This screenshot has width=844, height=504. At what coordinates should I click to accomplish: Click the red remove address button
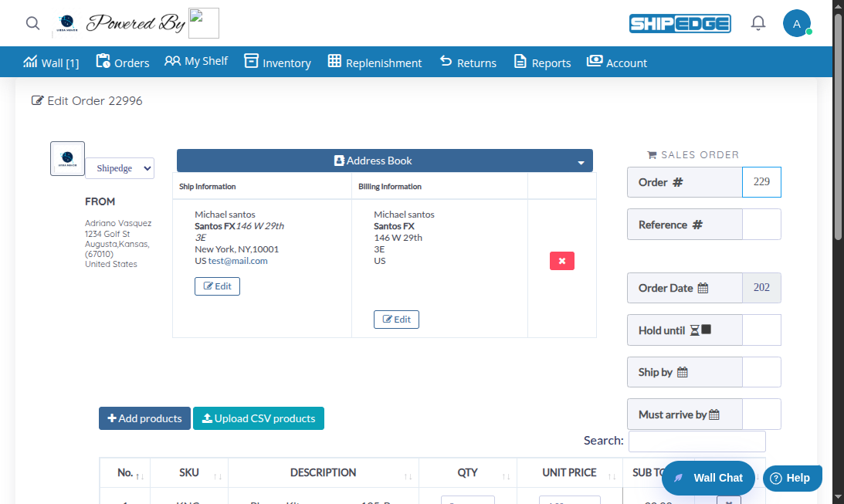pos(561,261)
